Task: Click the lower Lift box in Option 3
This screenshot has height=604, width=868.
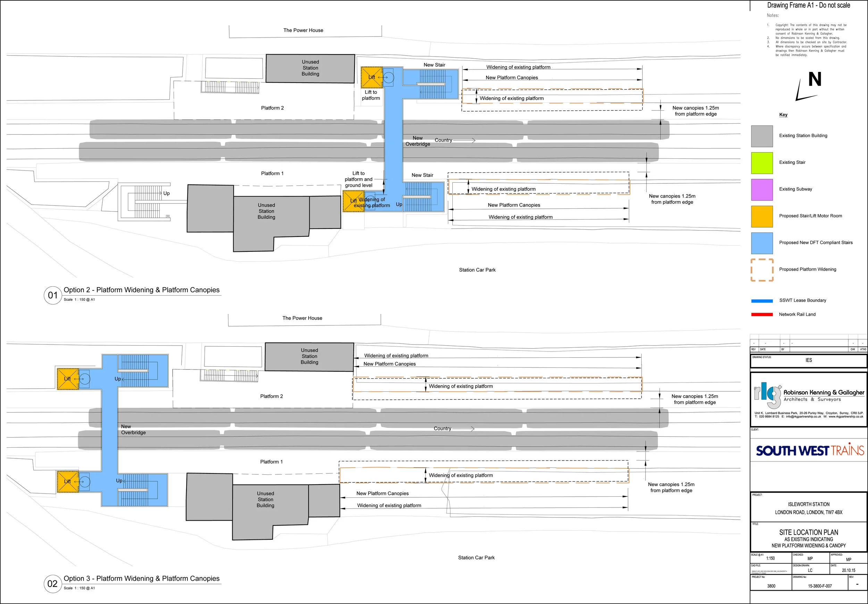Action: pyautogui.click(x=68, y=481)
